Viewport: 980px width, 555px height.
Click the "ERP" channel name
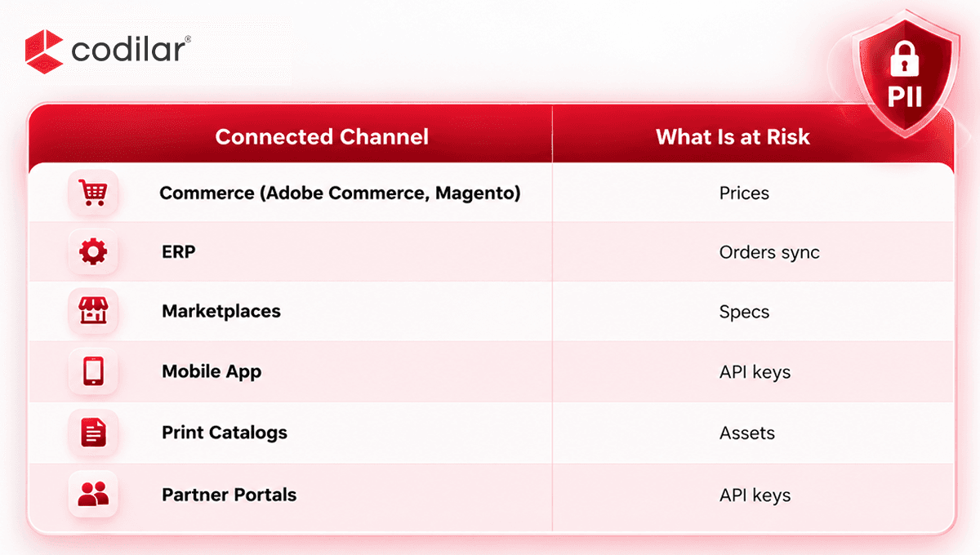pyautogui.click(x=179, y=251)
